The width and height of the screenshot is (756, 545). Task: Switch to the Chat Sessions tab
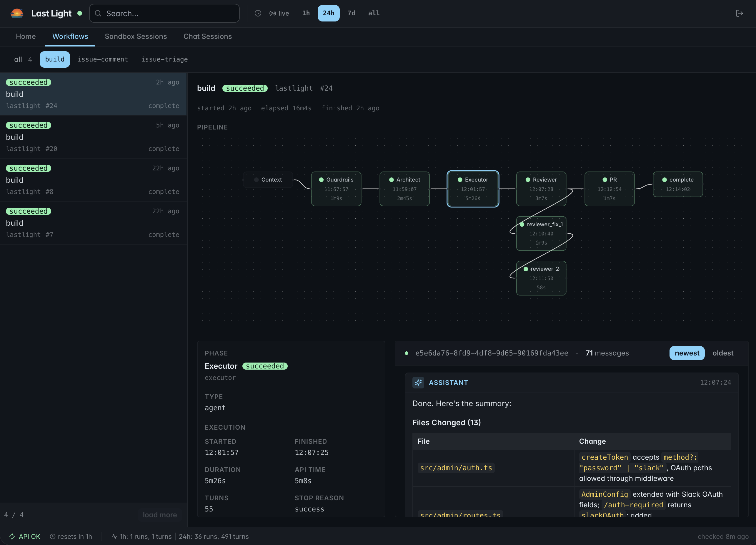tap(208, 36)
